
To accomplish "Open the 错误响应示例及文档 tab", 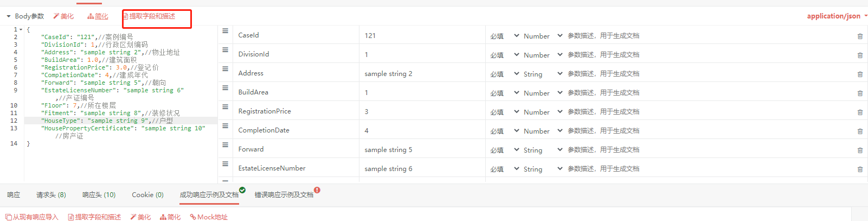I will coord(284,194).
